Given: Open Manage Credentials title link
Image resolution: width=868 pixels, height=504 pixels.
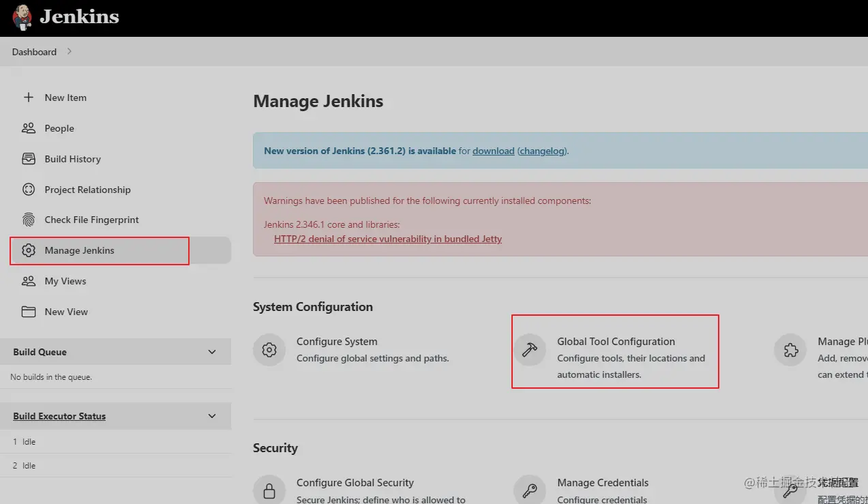Looking at the screenshot, I should 603,483.
